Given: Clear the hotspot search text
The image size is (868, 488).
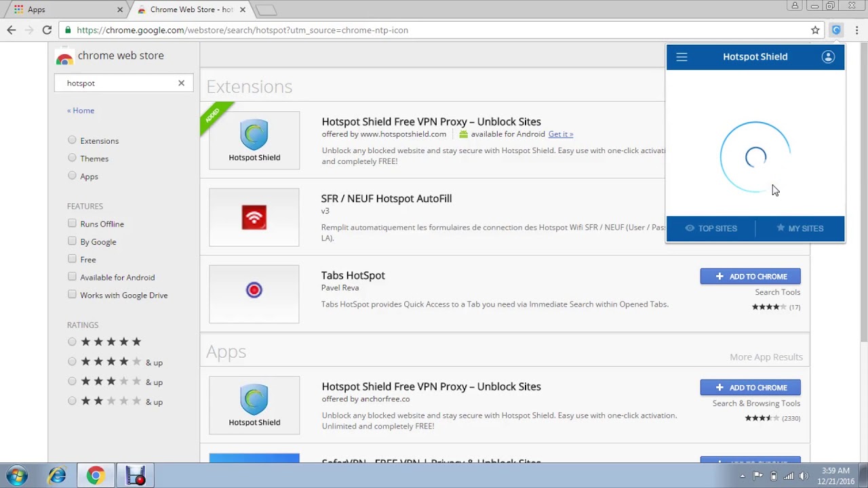Looking at the screenshot, I should click(x=181, y=83).
